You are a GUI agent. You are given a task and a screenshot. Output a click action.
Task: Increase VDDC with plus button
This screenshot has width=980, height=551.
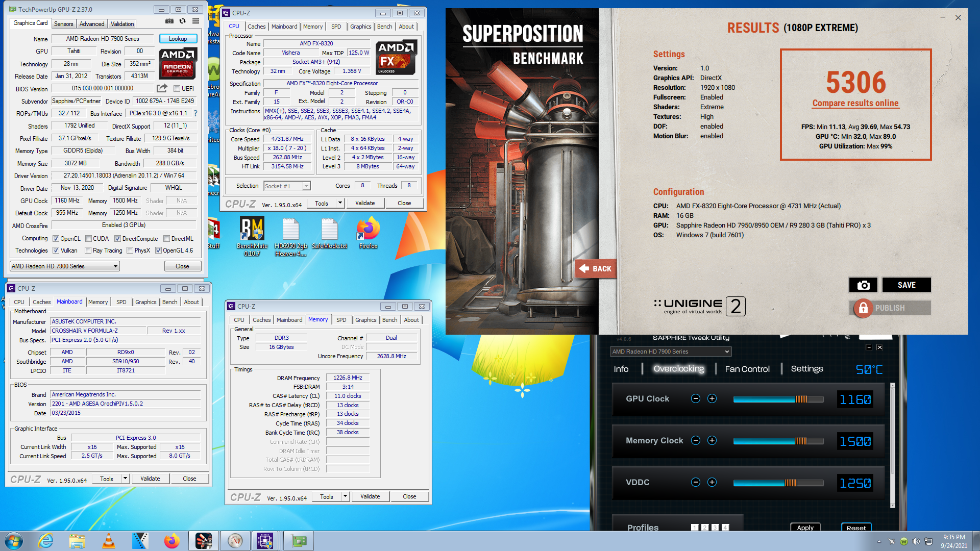[x=712, y=483]
